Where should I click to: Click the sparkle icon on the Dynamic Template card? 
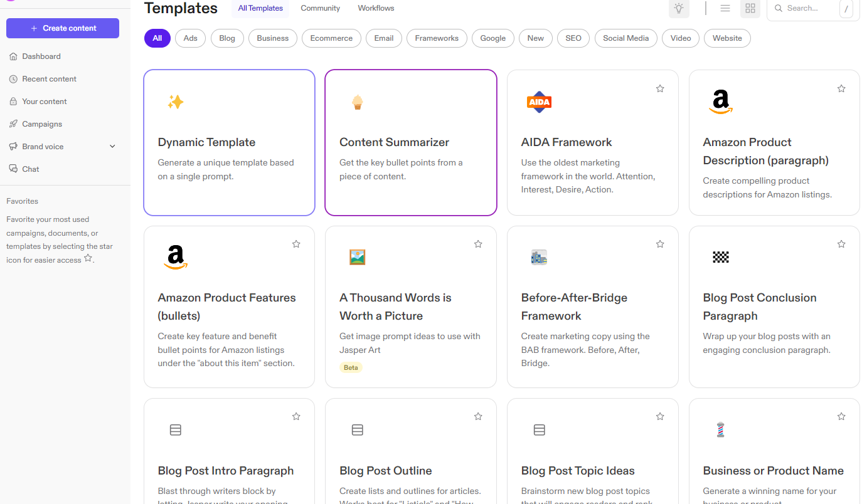point(176,102)
